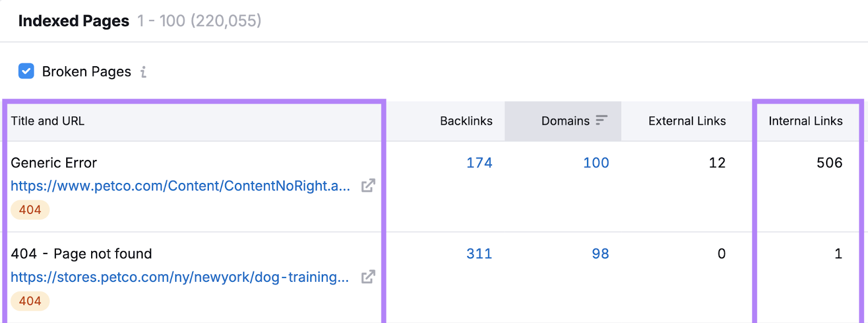The height and width of the screenshot is (323, 868).
Task: Click the 174 backlinks value
Action: (x=479, y=163)
